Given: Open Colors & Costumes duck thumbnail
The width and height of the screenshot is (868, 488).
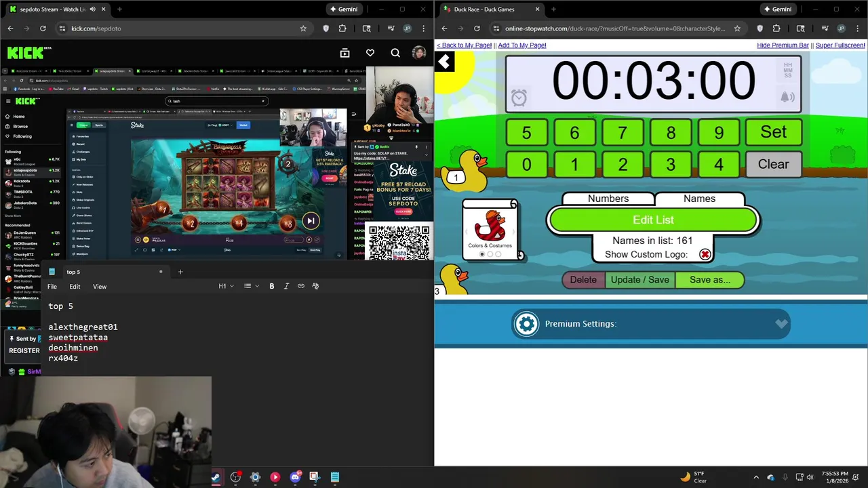Looking at the screenshot, I should [490, 226].
